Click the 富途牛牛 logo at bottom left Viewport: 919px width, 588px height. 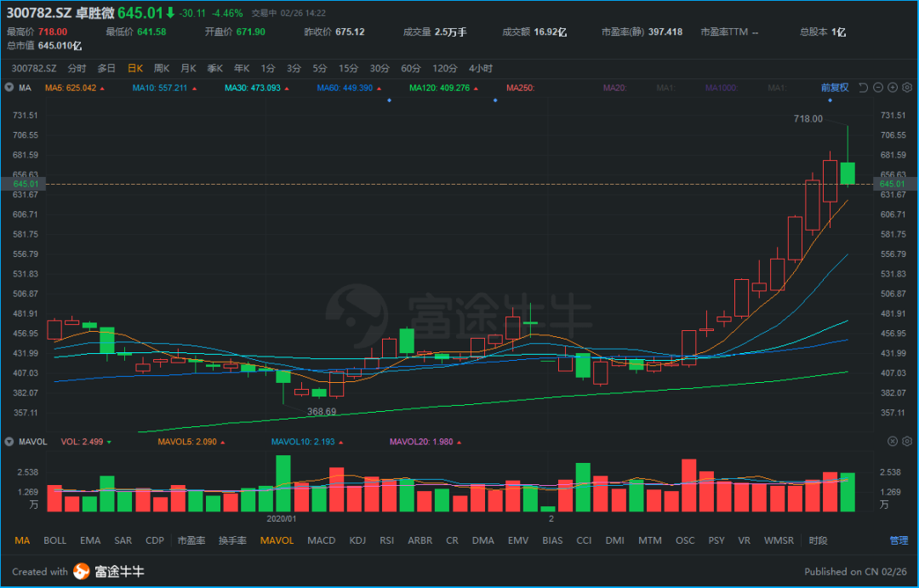click(100, 572)
